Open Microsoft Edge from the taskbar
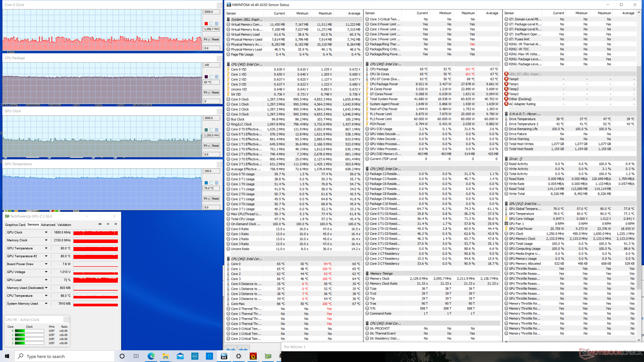Viewport: 644px width, 362px height. [151, 356]
